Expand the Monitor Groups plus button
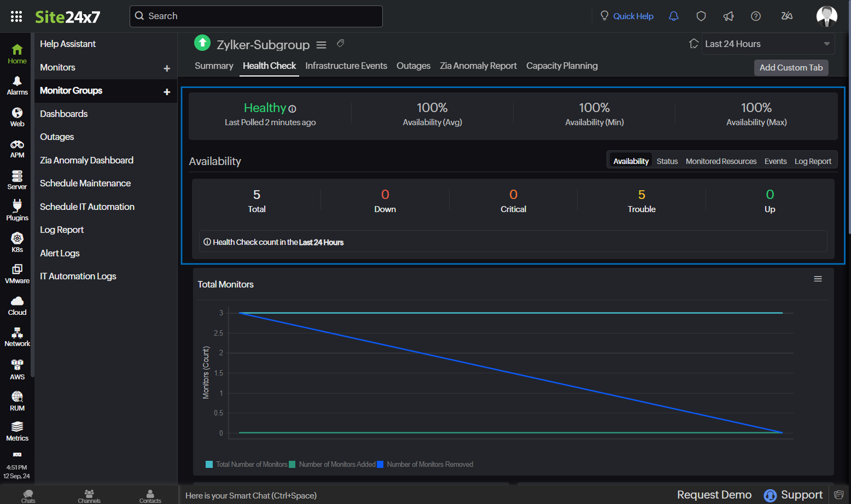Viewport: 851px width, 504px height. click(x=167, y=92)
